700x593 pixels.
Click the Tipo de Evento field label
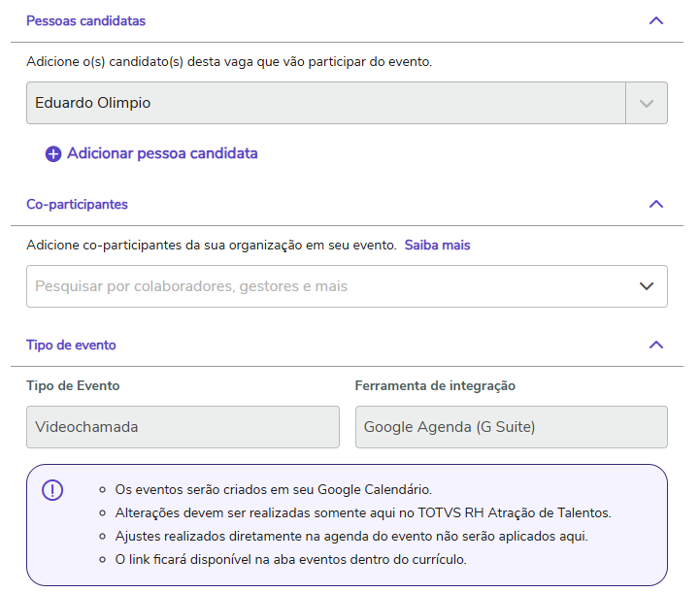coord(73,386)
